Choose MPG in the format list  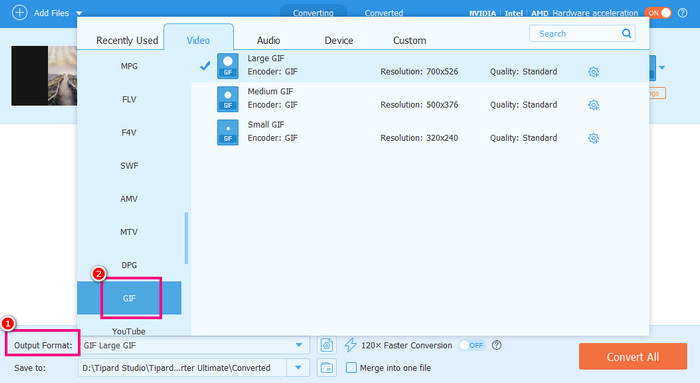(x=129, y=66)
